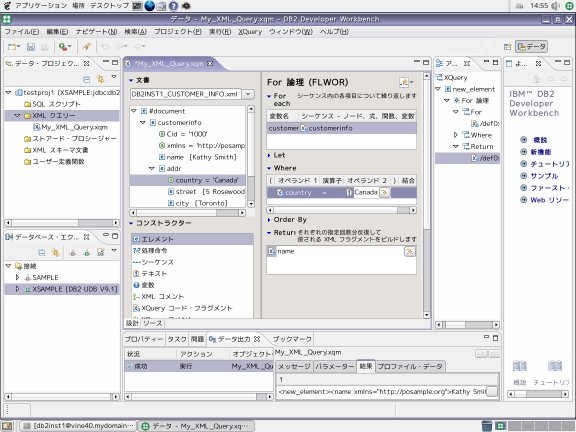Click the 概説 book icon at bottom right
The image size is (576, 432).
click(x=520, y=366)
